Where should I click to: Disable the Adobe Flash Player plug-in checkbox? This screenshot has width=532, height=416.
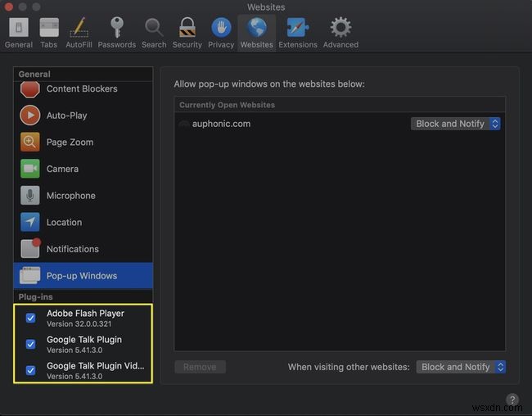click(30, 318)
